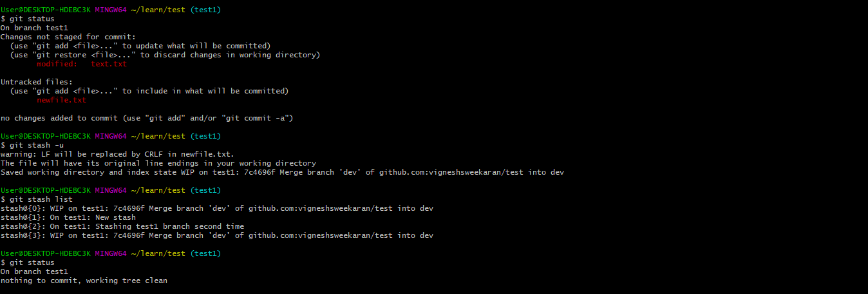
Task: Click the (test1) branch label above 'git stash list'
Action: (x=205, y=190)
